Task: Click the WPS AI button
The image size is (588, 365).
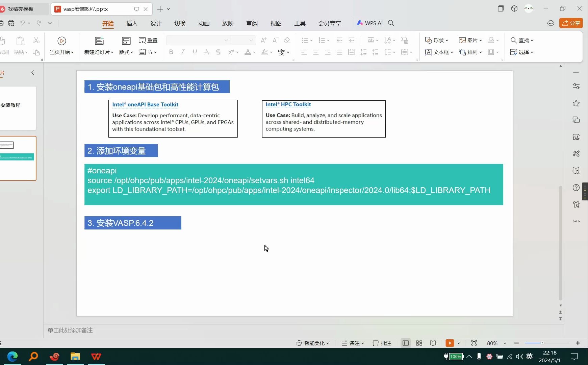Action: [370, 23]
